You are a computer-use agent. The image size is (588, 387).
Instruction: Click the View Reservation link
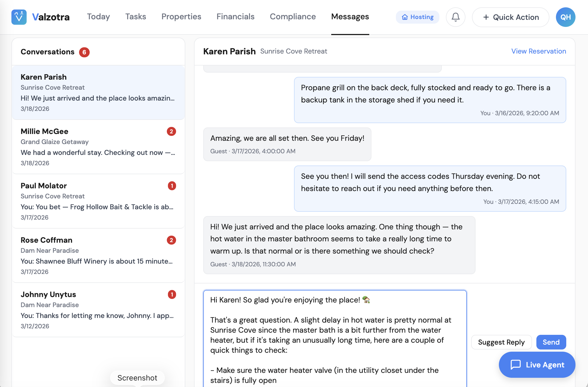pyautogui.click(x=539, y=51)
